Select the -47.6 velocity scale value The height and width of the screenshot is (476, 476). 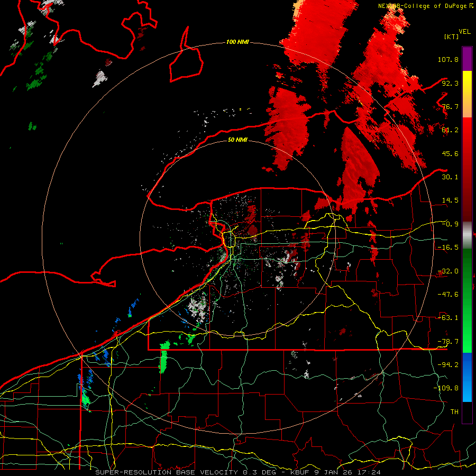[x=448, y=295]
